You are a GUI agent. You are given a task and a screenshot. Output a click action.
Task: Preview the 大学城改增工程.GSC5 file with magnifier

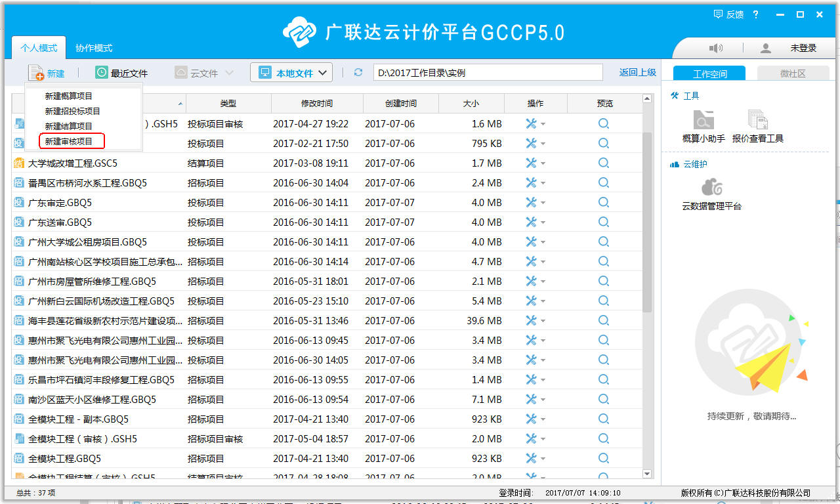[x=603, y=163]
